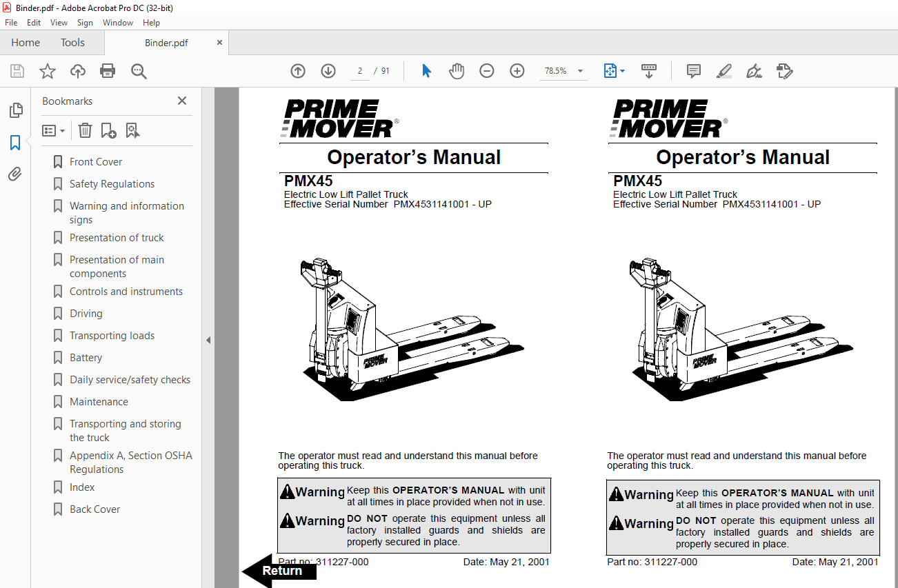Find current bookmark icon
Viewport: 898px width, 588px height.
coord(132,130)
